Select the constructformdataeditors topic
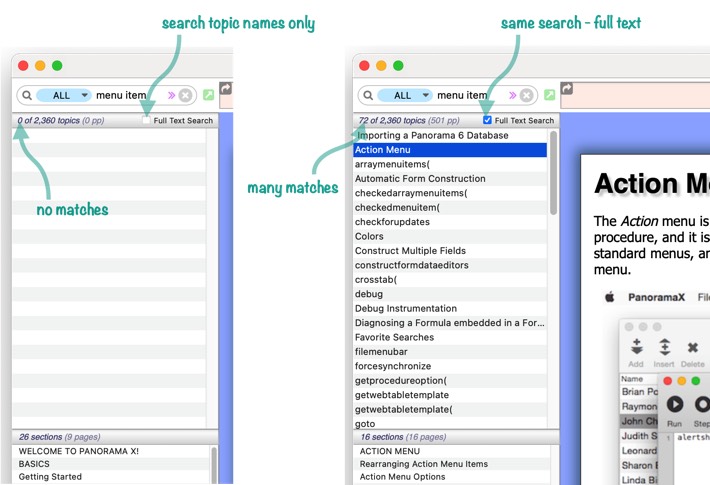 pos(450,265)
